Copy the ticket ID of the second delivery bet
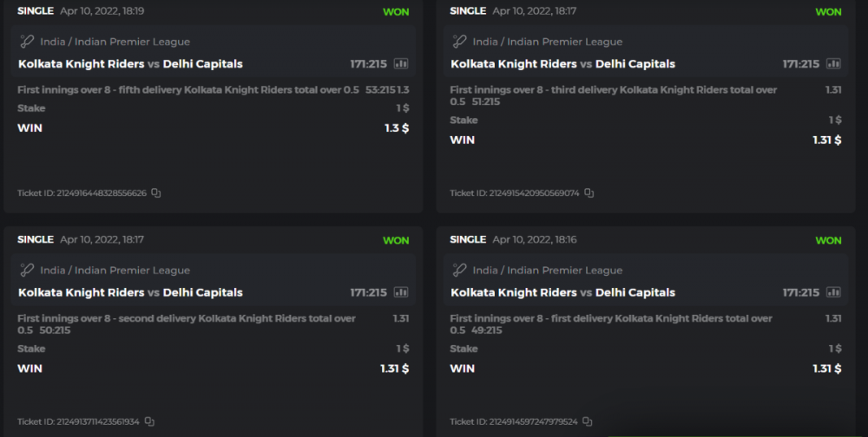This screenshot has width=868, height=437. tap(149, 422)
